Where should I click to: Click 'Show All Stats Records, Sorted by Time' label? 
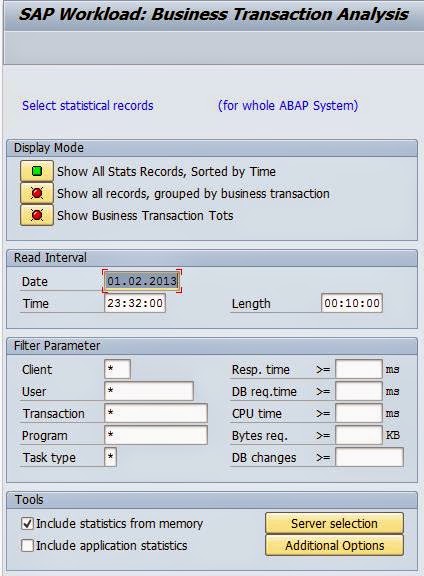(166, 172)
